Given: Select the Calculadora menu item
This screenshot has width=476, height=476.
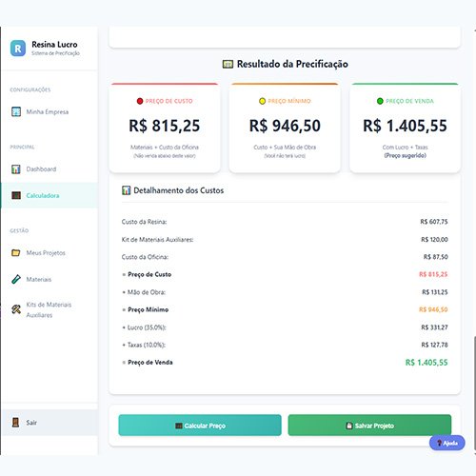Looking at the screenshot, I should coord(50,195).
